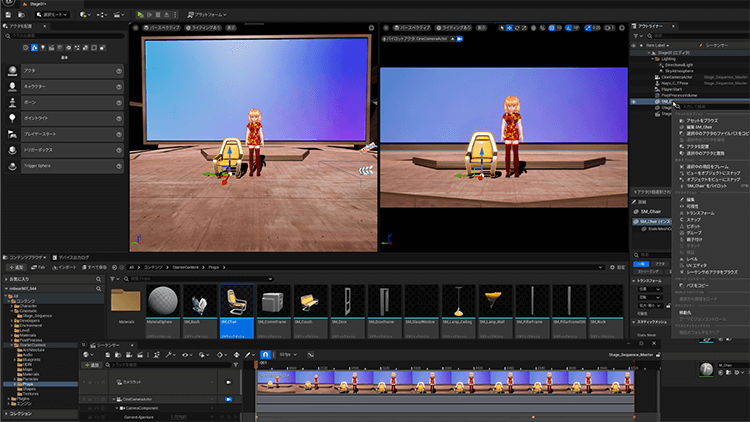Click the Sequencer playhead at timeline start
This screenshot has width=750, height=422.
[256, 365]
